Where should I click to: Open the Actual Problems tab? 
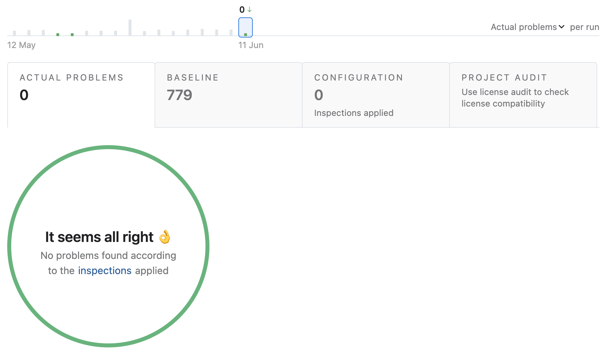[x=81, y=95]
